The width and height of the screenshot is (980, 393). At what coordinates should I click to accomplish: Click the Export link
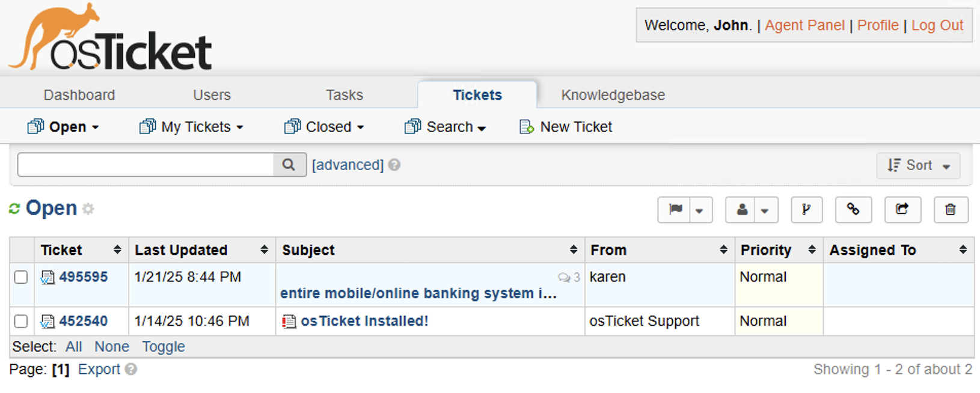[x=99, y=369]
